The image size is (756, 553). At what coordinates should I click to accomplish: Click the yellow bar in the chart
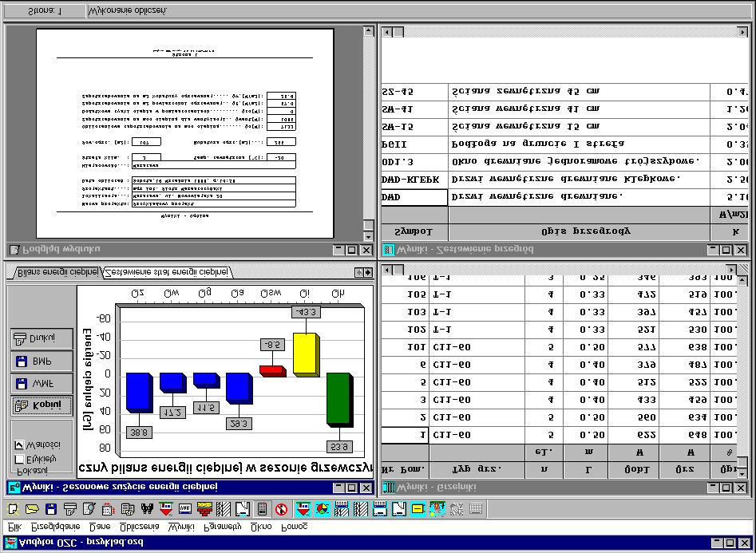(x=307, y=354)
